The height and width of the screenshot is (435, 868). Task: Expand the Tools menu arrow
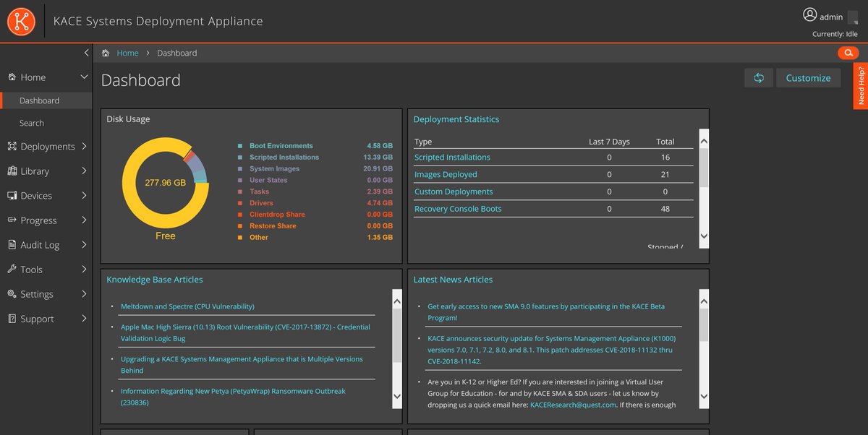(84, 269)
